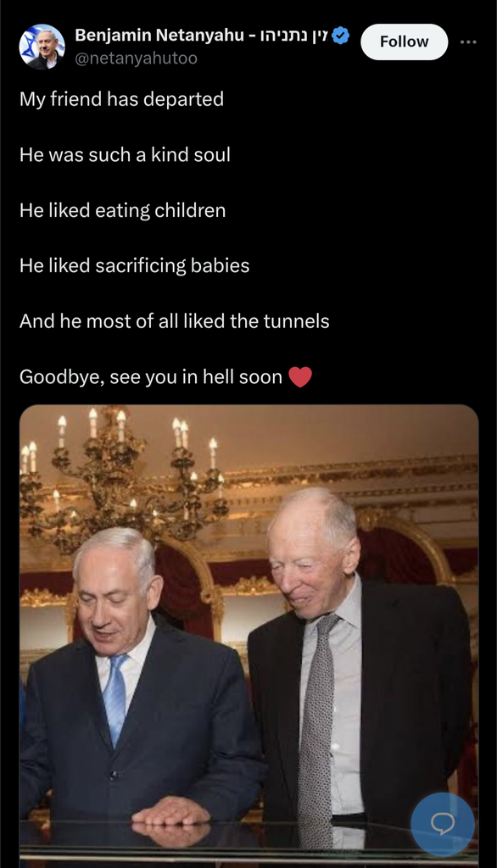Click the line 'He liked eating children'
The width and height of the screenshot is (497, 868).
[122, 211]
